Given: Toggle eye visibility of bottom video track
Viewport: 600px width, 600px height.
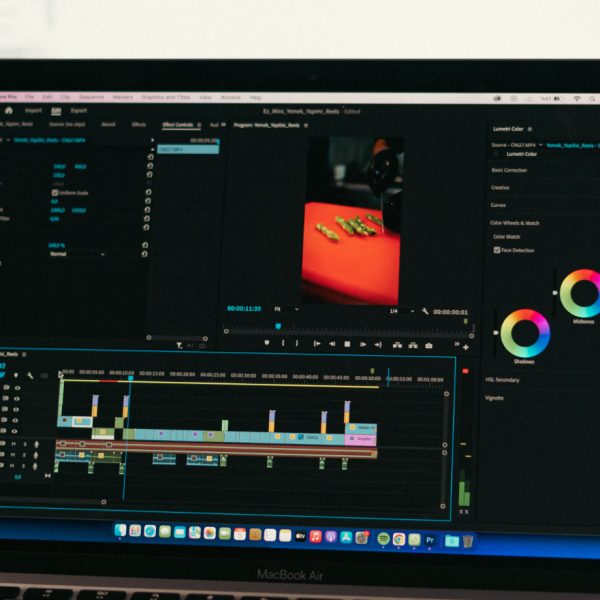Looking at the screenshot, I should [15, 430].
